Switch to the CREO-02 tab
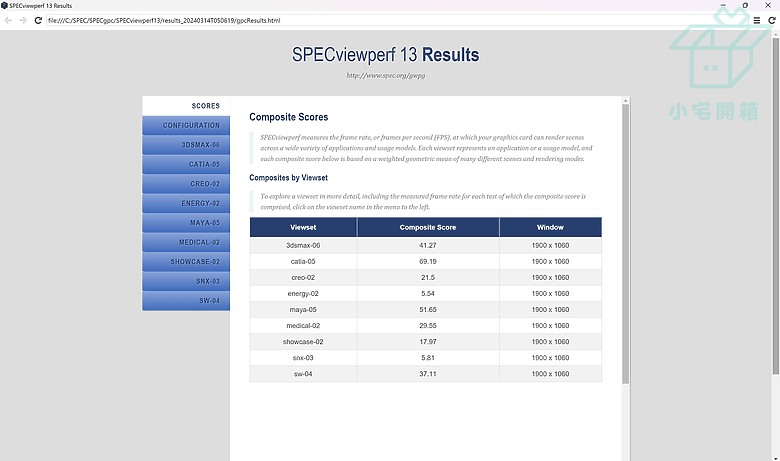 click(x=186, y=184)
